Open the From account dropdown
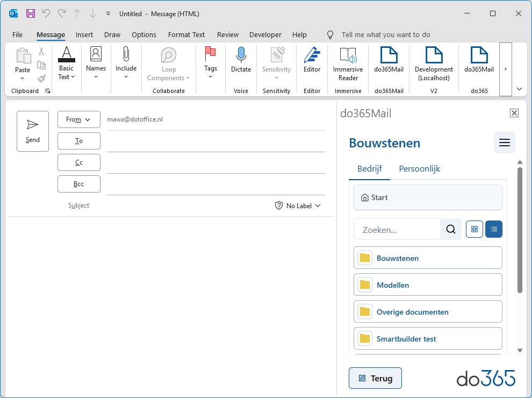Viewport: 532px width, 398px height. click(78, 119)
